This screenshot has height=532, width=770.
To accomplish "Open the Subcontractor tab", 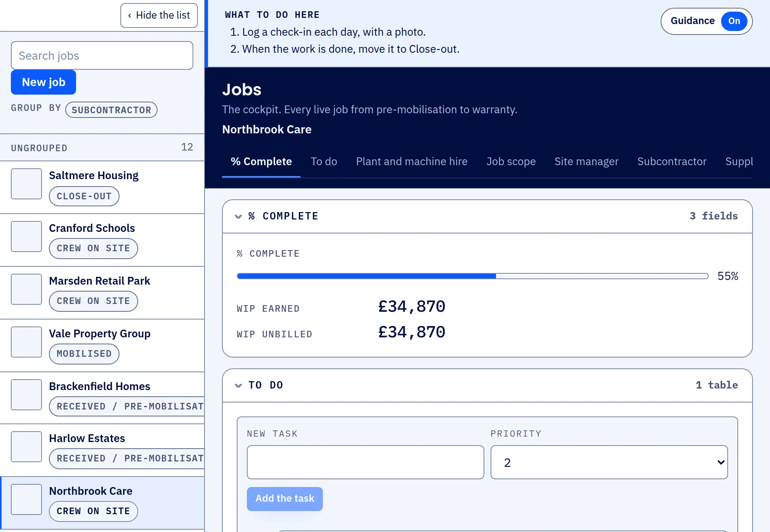I will pos(672,161).
